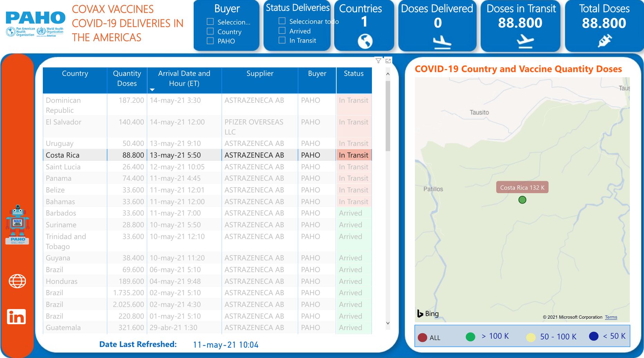Open the globe website icon in sidebar
Viewport: 644px width, 358px height.
click(17, 281)
